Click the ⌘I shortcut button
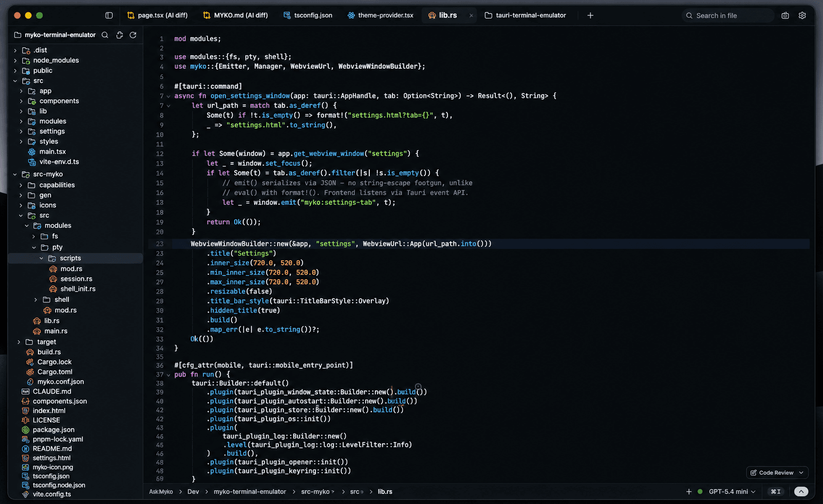Viewport: 823px width, 504px height. pyautogui.click(x=776, y=492)
